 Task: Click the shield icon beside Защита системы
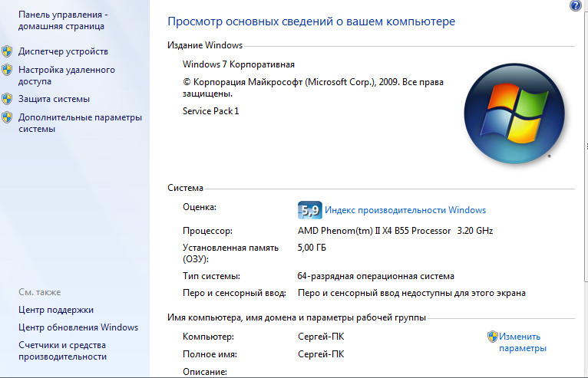[7, 99]
